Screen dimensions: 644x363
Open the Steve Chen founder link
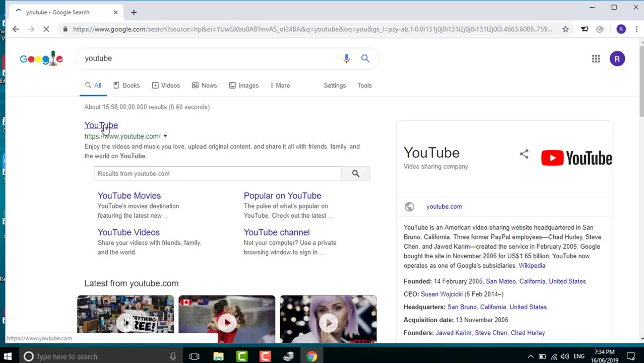(491, 333)
